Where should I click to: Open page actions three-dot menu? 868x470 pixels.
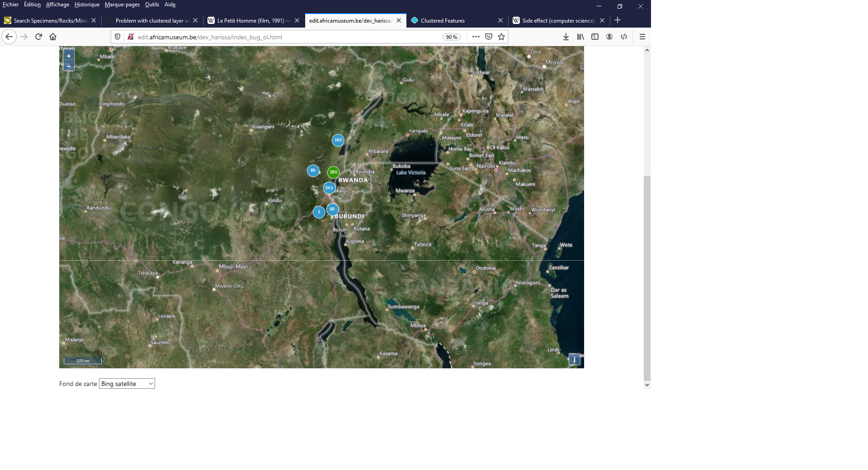tap(476, 37)
